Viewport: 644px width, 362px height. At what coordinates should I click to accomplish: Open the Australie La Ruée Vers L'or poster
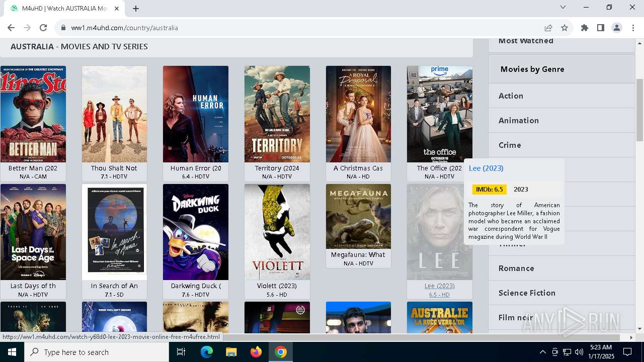[440, 317]
